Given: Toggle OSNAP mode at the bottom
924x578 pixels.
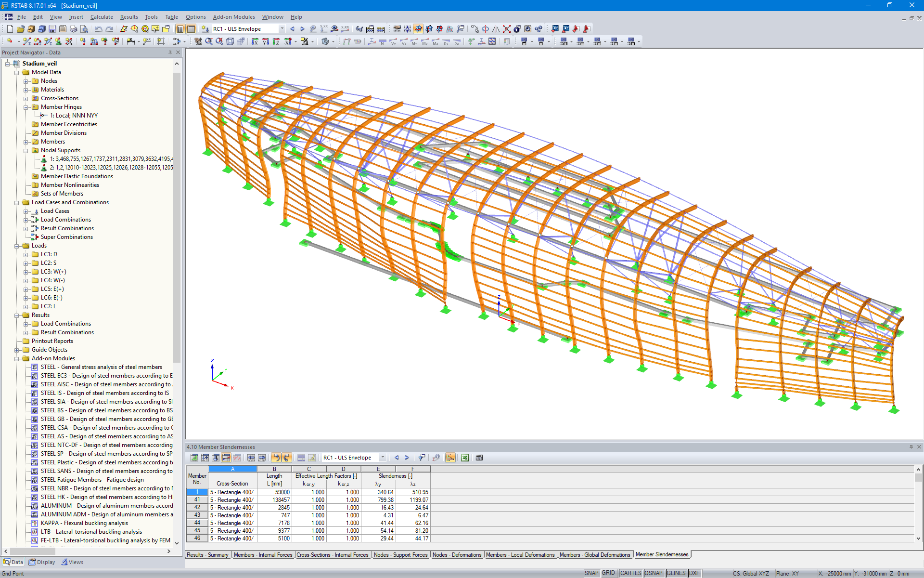Looking at the screenshot, I should click(654, 573).
